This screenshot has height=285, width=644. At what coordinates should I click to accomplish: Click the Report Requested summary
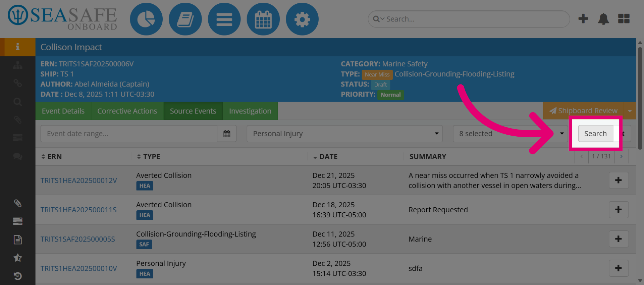click(x=438, y=210)
